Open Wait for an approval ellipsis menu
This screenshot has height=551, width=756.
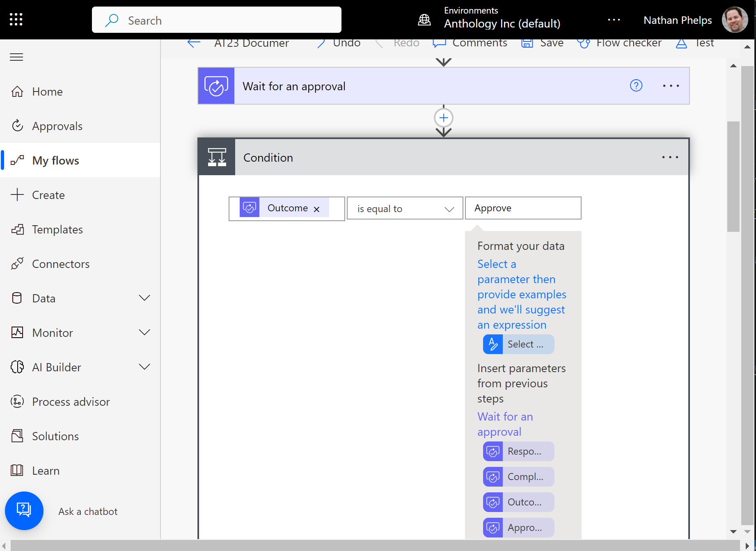click(x=671, y=86)
